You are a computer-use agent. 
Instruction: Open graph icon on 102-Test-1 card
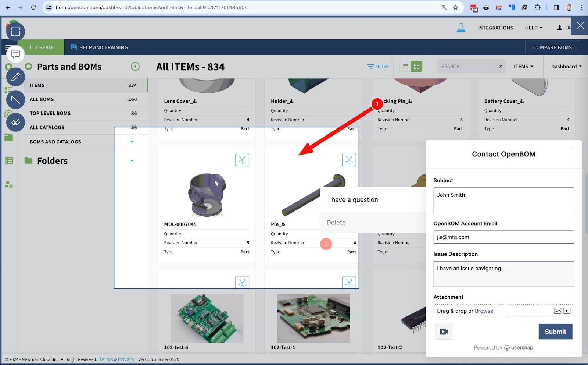(x=349, y=283)
